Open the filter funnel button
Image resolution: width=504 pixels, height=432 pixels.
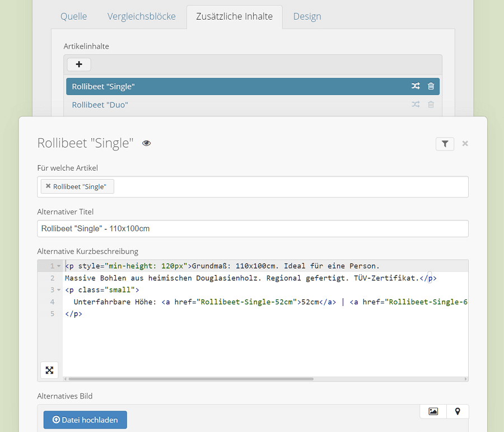[445, 144]
